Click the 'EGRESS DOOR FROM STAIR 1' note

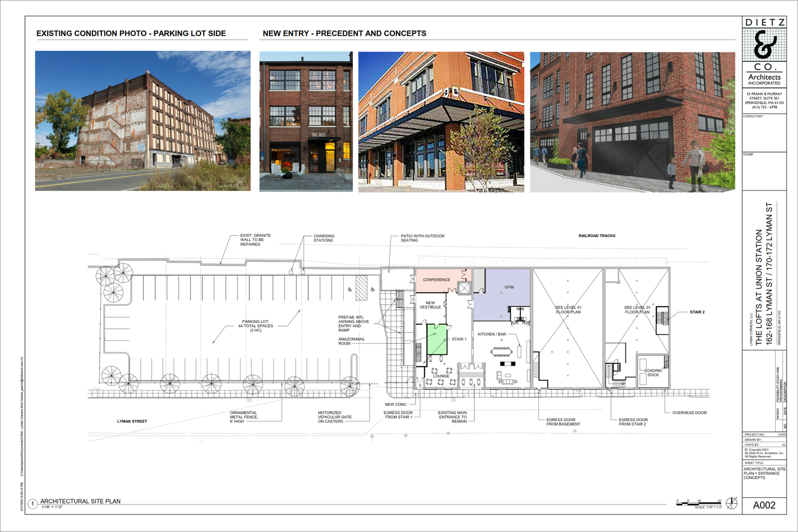(x=398, y=415)
